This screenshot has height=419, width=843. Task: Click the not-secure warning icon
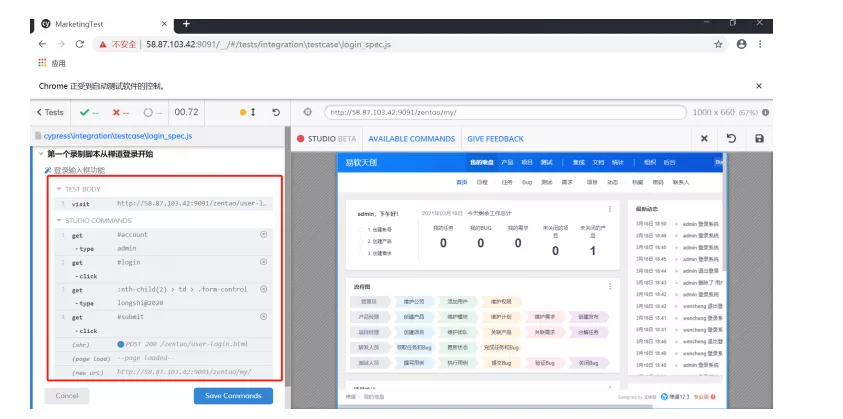point(103,45)
